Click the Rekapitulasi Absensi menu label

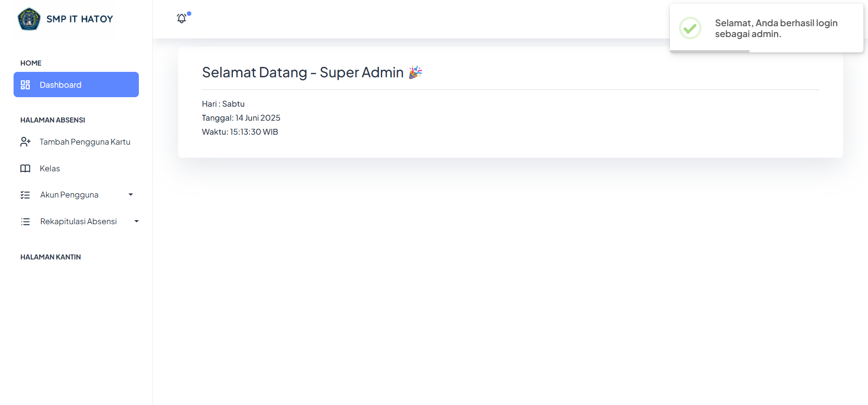point(78,221)
